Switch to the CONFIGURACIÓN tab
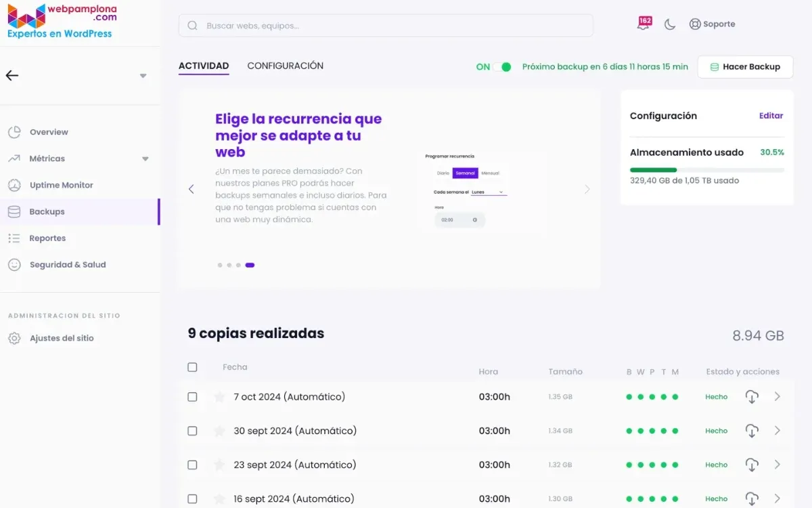This screenshot has width=812, height=508. [x=284, y=66]
